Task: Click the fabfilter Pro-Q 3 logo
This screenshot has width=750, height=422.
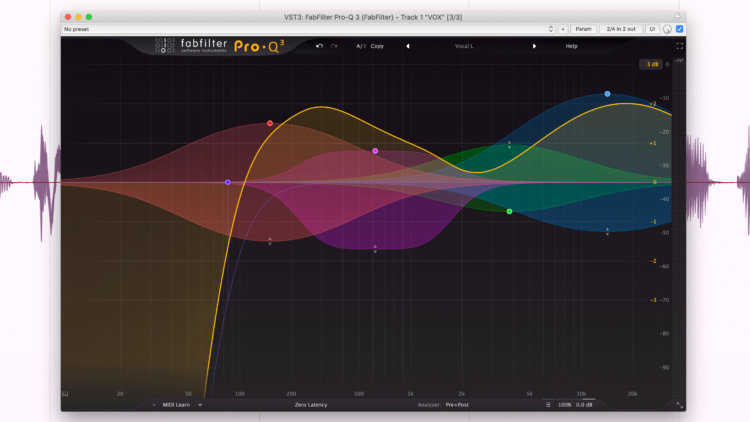Action: (220, 46)
